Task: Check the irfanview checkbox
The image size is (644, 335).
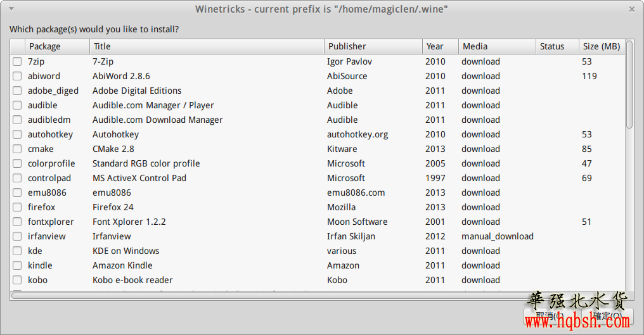Action: [17, 236]
